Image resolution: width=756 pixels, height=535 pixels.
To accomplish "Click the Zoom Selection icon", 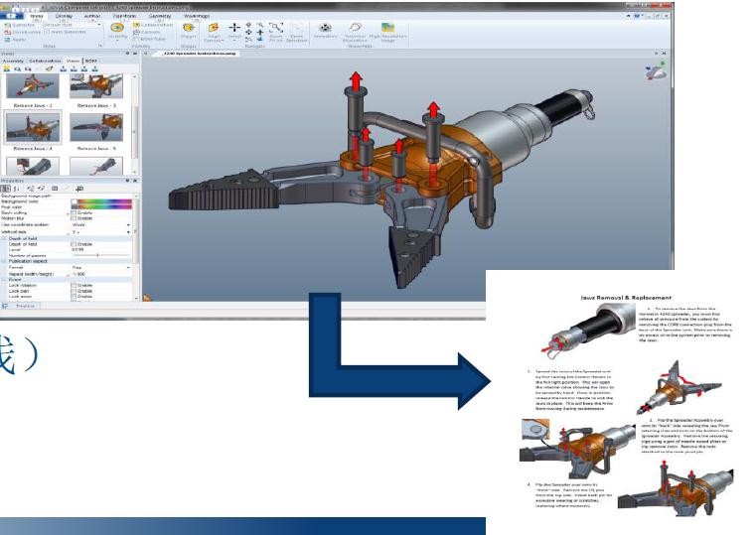I will 296,28.
